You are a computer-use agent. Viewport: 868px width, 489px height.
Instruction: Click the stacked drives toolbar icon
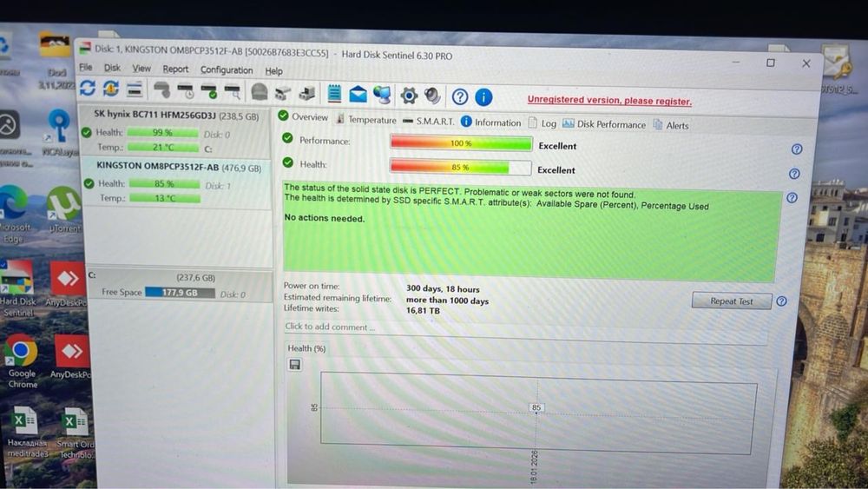[x=135, y=89]
